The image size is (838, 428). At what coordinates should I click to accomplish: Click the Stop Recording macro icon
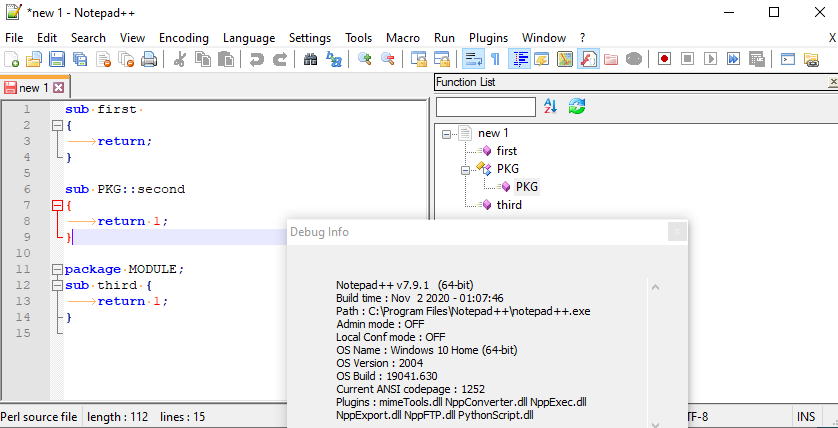[687, 59]
